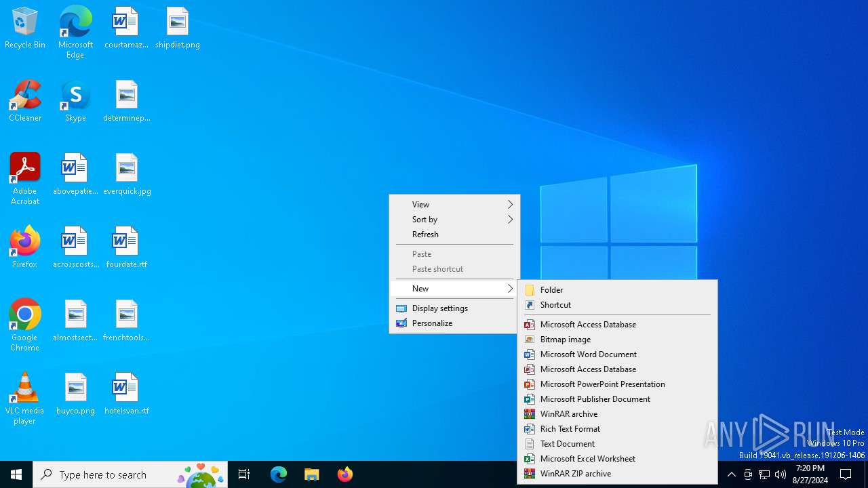Create a new Text Document
This screenshot has width=868, height=488.
point(617,444)
